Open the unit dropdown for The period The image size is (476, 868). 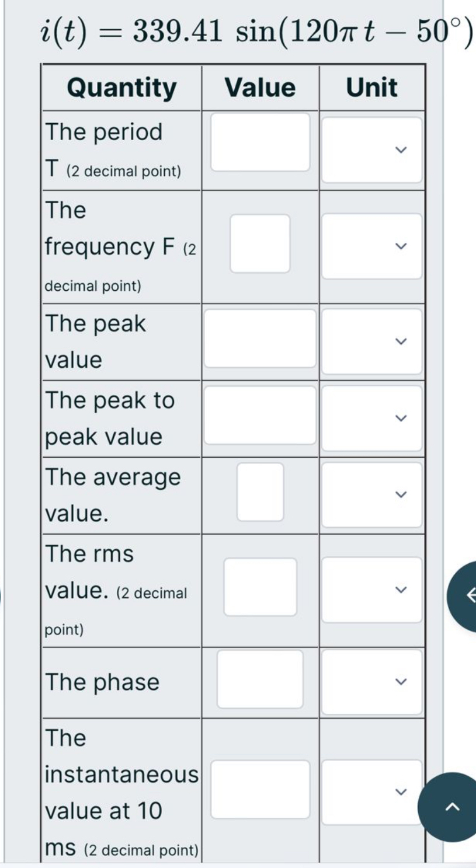click(x=371, y=150)
